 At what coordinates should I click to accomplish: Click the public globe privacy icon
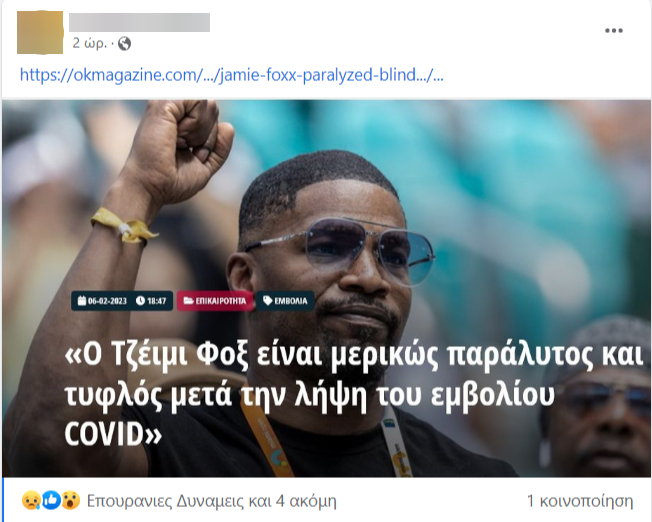(124, 43)
